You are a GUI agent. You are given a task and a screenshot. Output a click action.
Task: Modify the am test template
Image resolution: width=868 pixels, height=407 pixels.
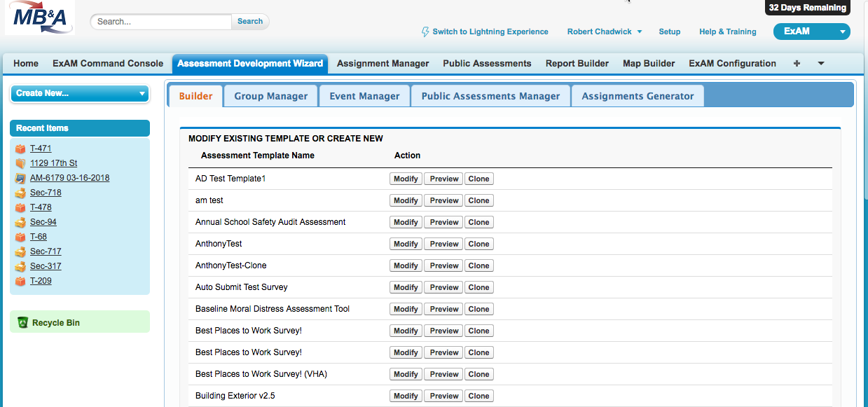[406, 200]
